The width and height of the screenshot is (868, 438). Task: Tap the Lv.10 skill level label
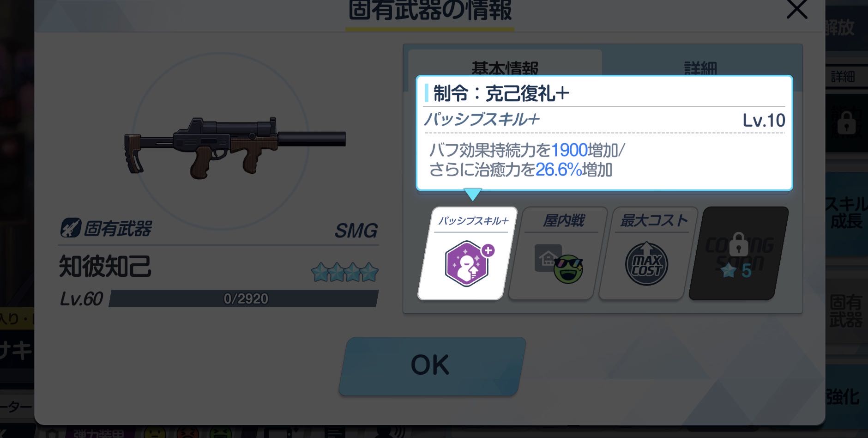tap(764, 121)
